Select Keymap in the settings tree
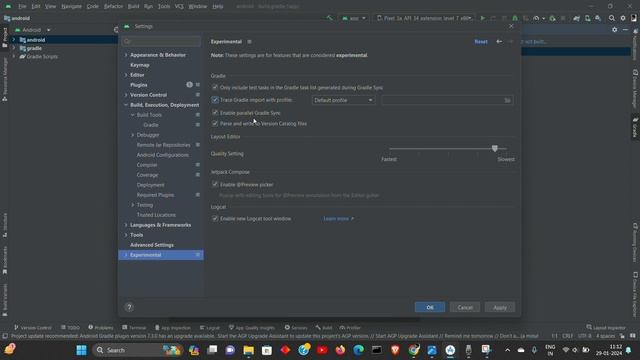 [x=140, y=65]
